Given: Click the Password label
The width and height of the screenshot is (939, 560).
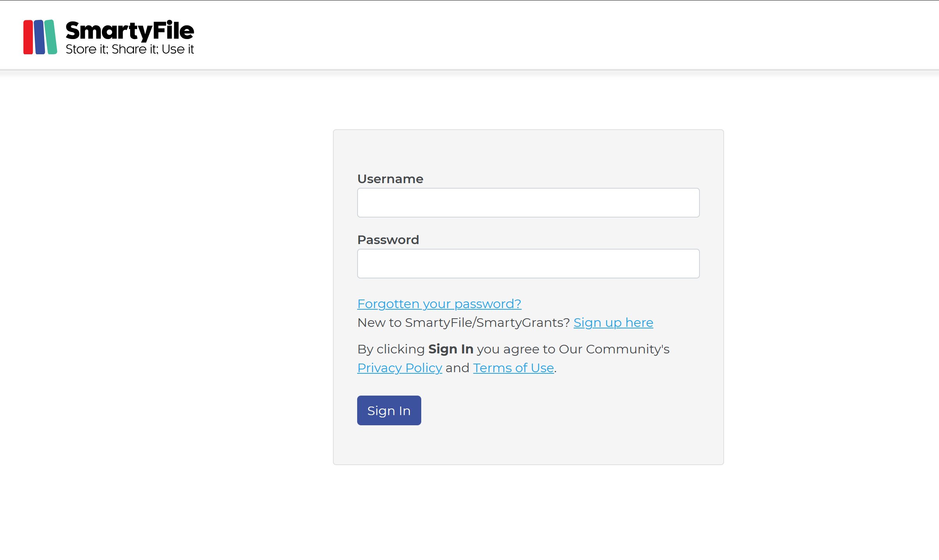Looking at the screenshot, I should pyautogui.click(x=388, y=239).
